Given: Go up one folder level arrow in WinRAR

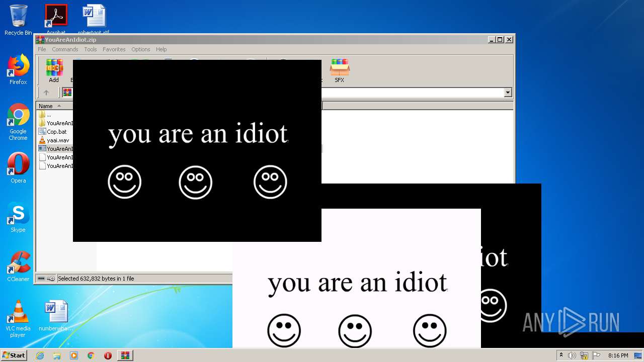Looking at the screenshot, I should pyautogui.click(x=46, y=93).
